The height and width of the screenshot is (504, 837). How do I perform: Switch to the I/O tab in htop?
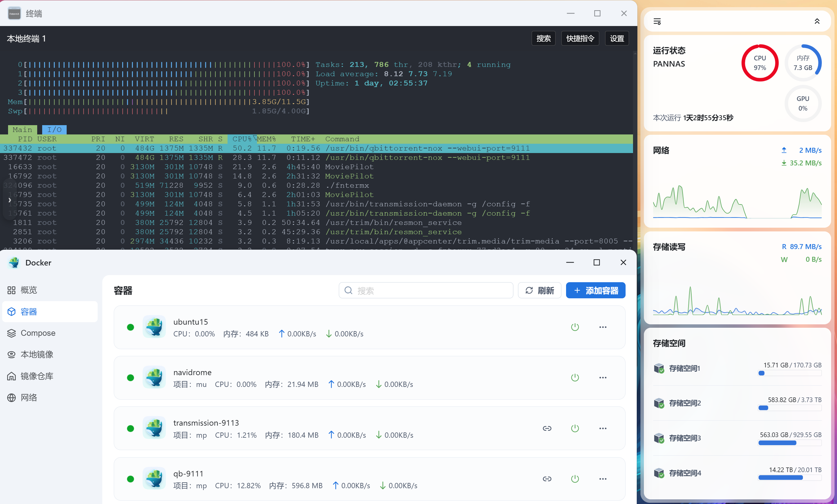54,130
